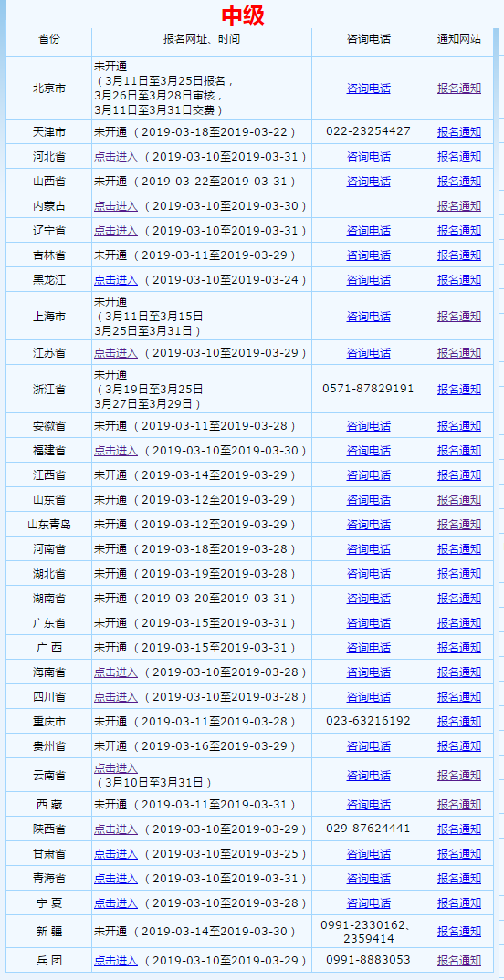Click 点击进入 for 内蒙古 registration
Viewport: 504px width, 980px height.
[x=116, y=205]
